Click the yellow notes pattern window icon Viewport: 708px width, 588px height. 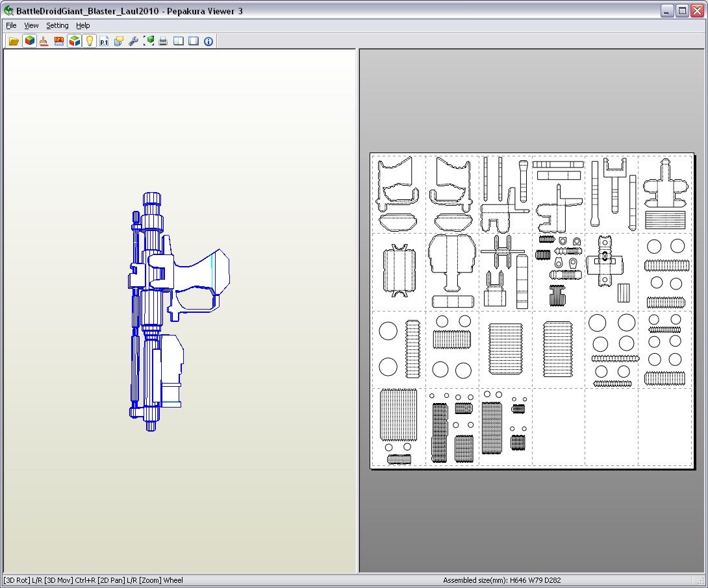[119, 41]
